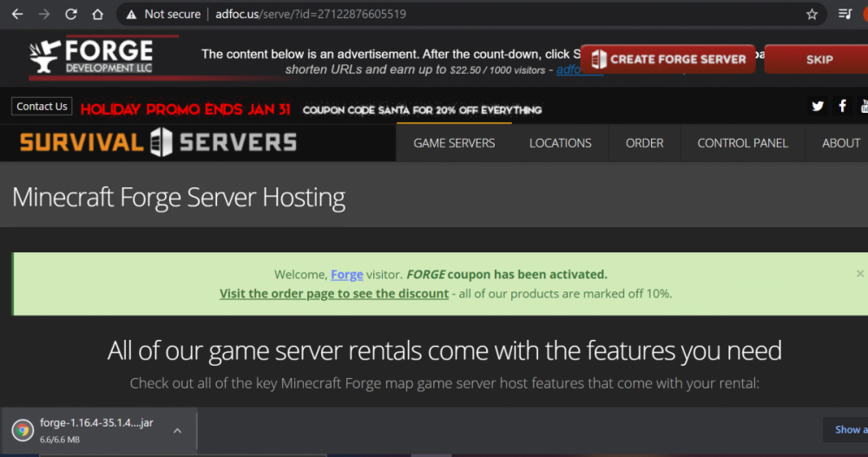
Task: Open the Control Panel menu item
Action: tap(742, 143)
